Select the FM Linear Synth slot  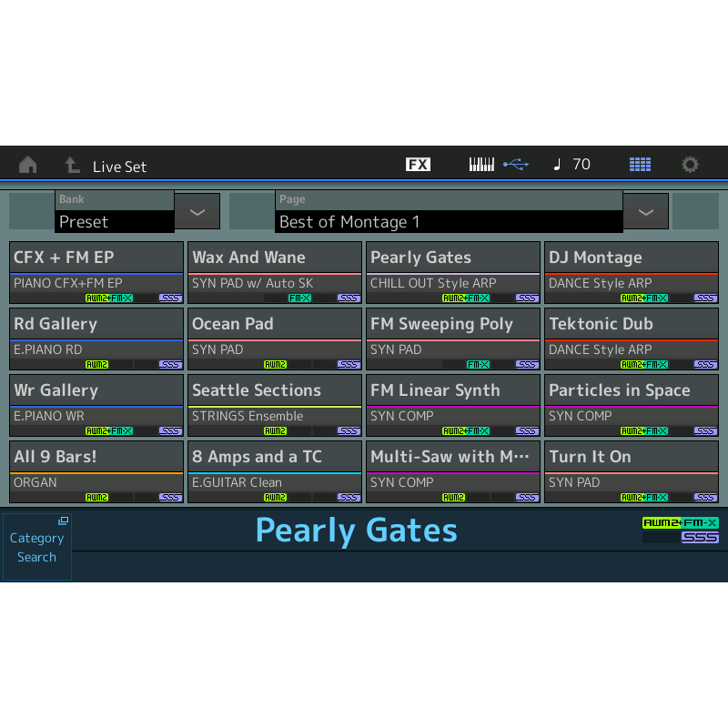(453, 405)
